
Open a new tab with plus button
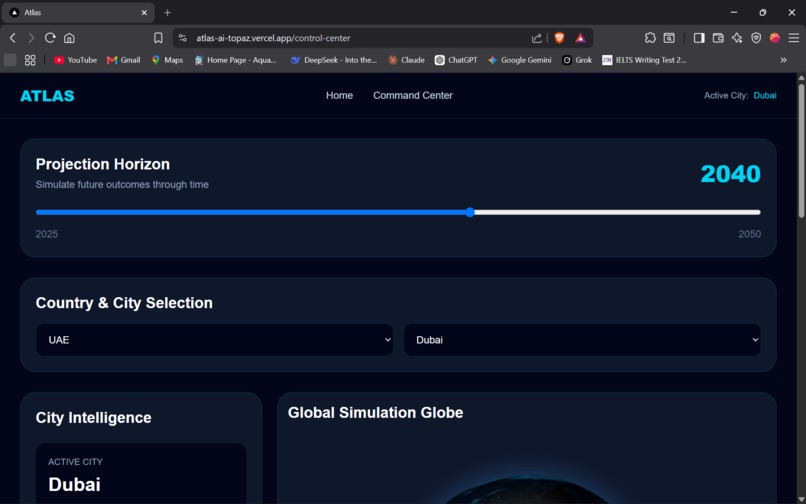168,12
